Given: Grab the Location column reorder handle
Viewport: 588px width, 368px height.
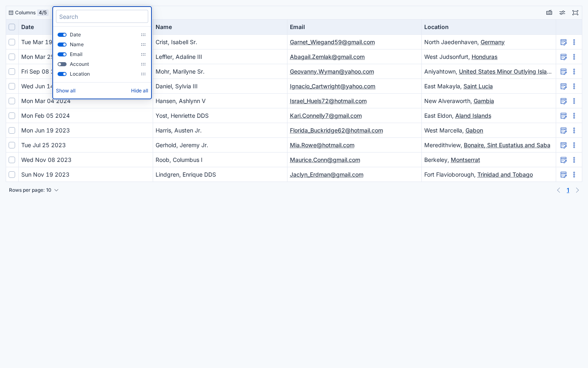Looking at the screenshot, I should click(x=143, y=74).
